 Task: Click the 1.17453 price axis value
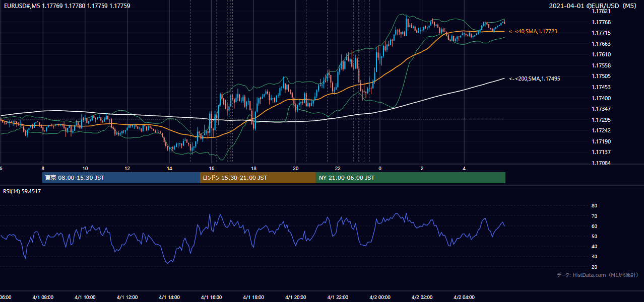point(601,87)
